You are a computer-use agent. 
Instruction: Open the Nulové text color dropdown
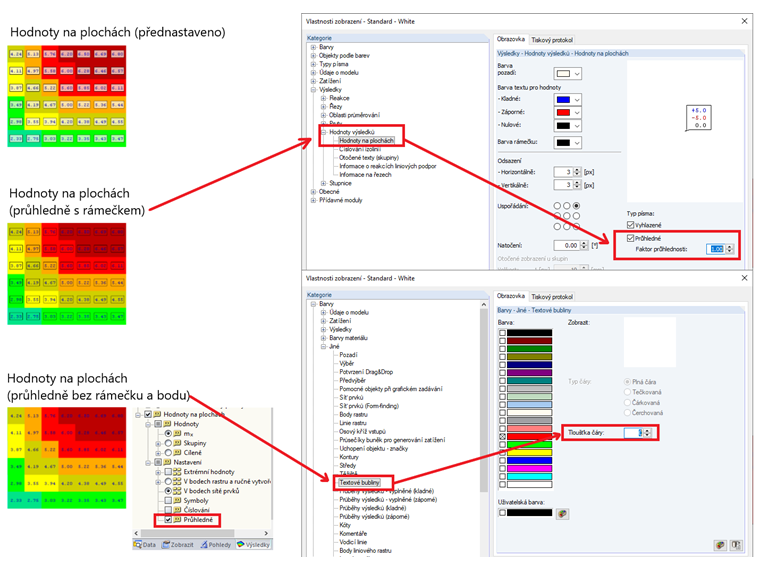tap(568, 126)
